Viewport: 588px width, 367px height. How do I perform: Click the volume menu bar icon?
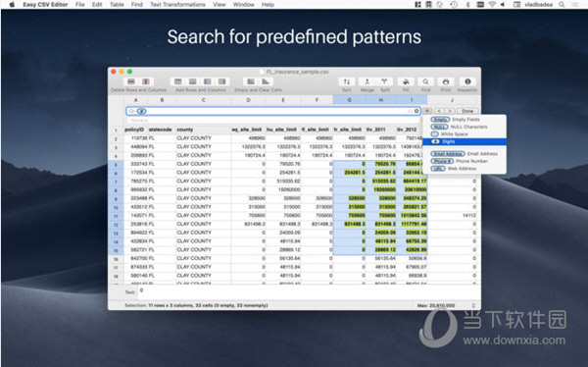(x=503, y=5)
